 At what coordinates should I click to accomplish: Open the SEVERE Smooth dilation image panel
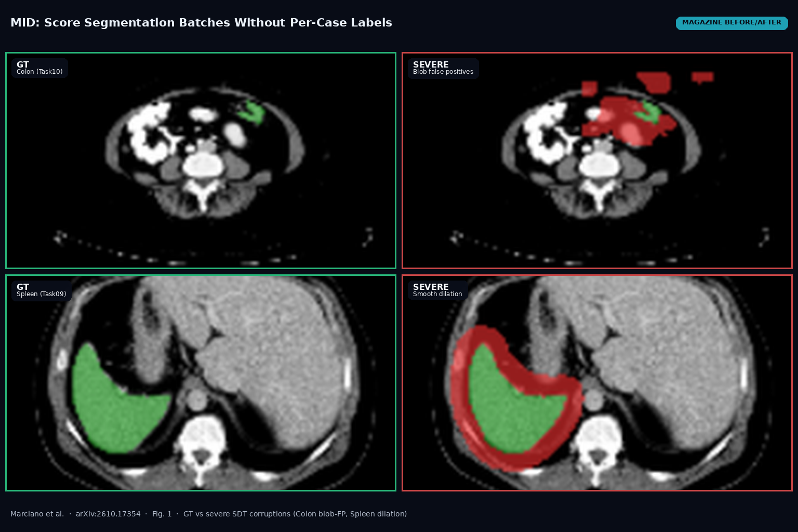pos(597,383)
